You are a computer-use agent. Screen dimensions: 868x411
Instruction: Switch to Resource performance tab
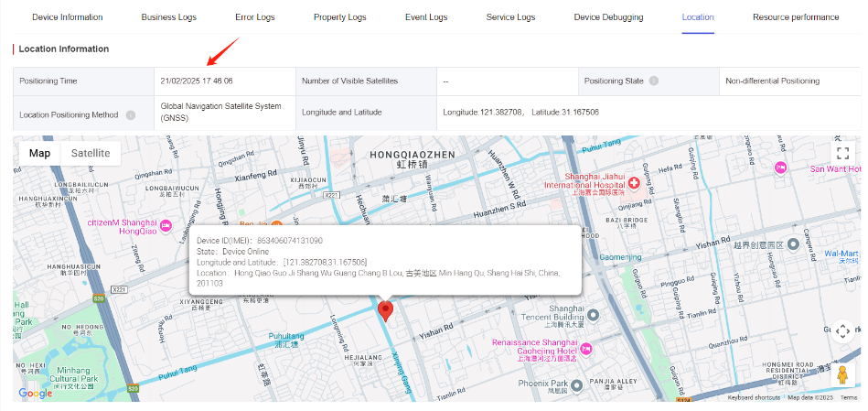(796, 17)
